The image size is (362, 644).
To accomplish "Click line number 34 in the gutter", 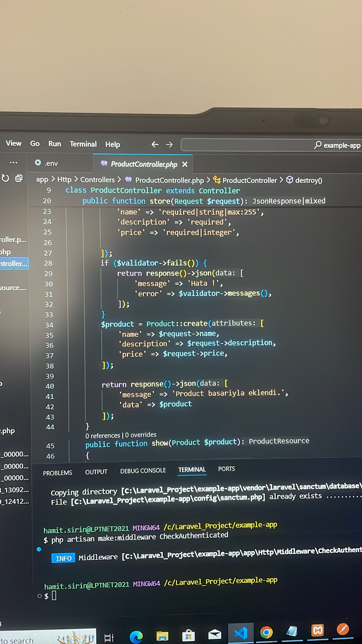I will [x=49, y=325].
